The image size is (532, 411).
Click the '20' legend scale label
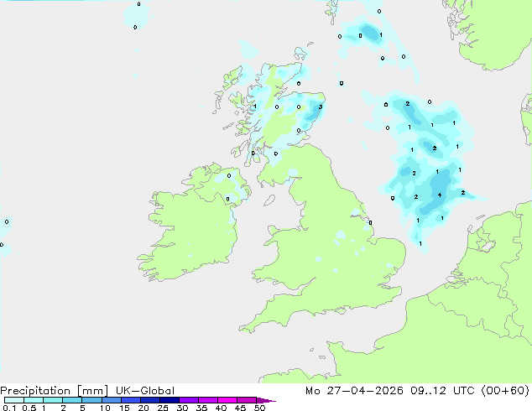click(143, 408)
